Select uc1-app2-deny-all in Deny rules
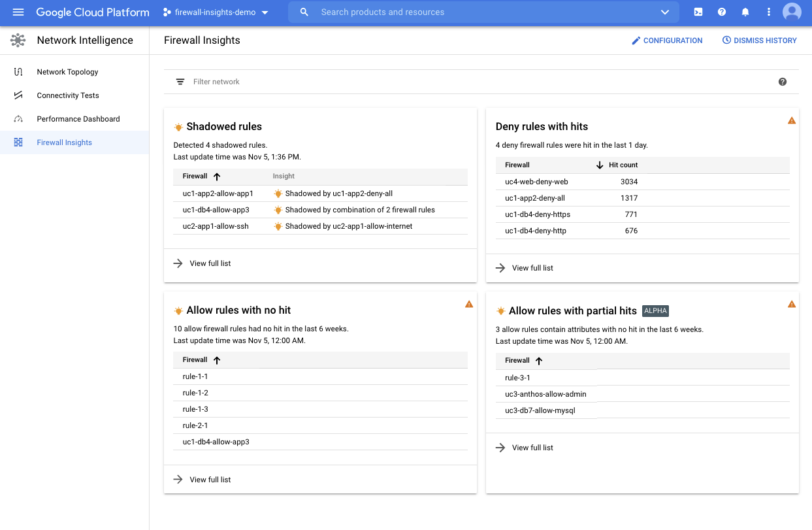Image resolution: width=812 pixels, height=530 pixels. tap(643, 198)
